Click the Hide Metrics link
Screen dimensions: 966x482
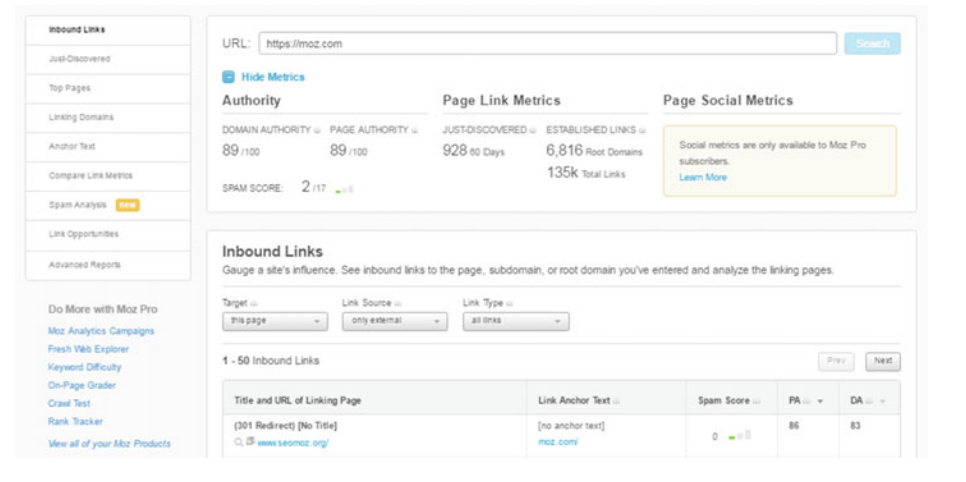click(273, 77)
